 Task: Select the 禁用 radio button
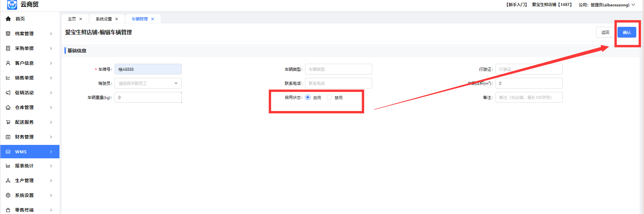click(329, 97)
